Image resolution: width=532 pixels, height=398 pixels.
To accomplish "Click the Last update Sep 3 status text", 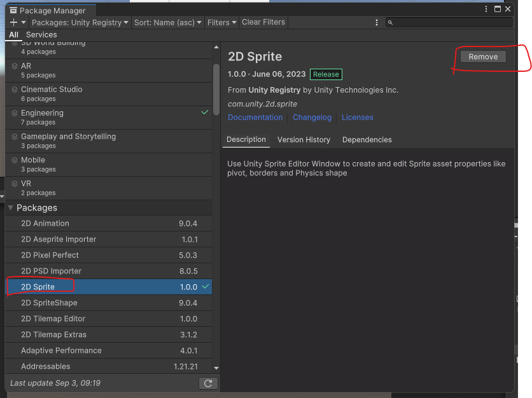I will (55, 383).
